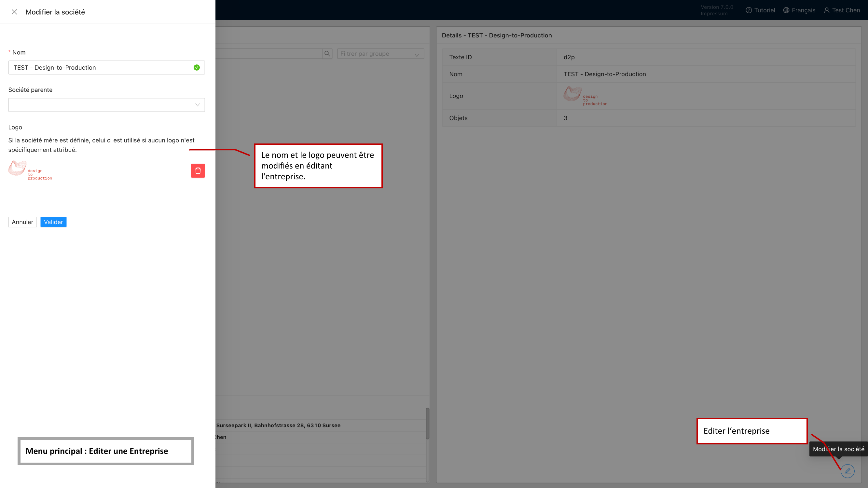The image size is (868, 488).
Task: Open the Tutoriel help icon
Action: pos(749,10)
